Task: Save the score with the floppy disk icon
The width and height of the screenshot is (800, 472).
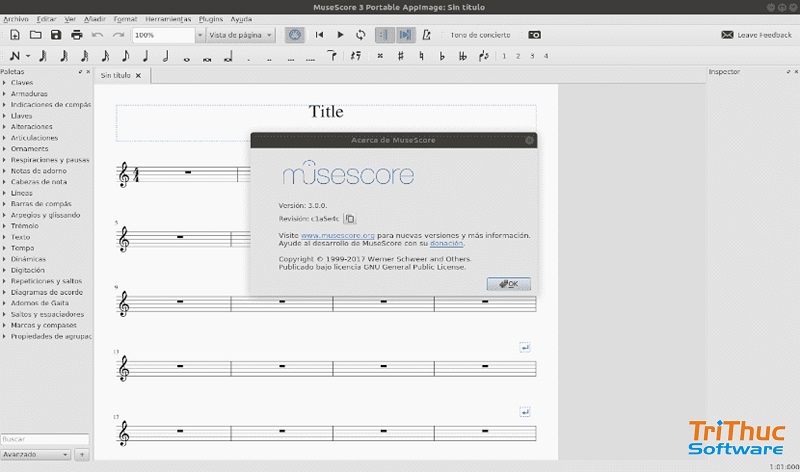Action: pos(56,35)
